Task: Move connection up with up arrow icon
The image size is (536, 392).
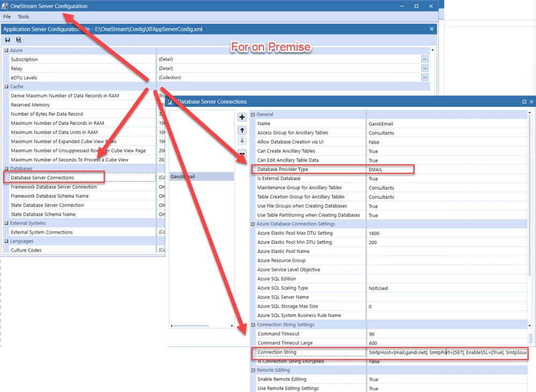Action: pos(242,130)
